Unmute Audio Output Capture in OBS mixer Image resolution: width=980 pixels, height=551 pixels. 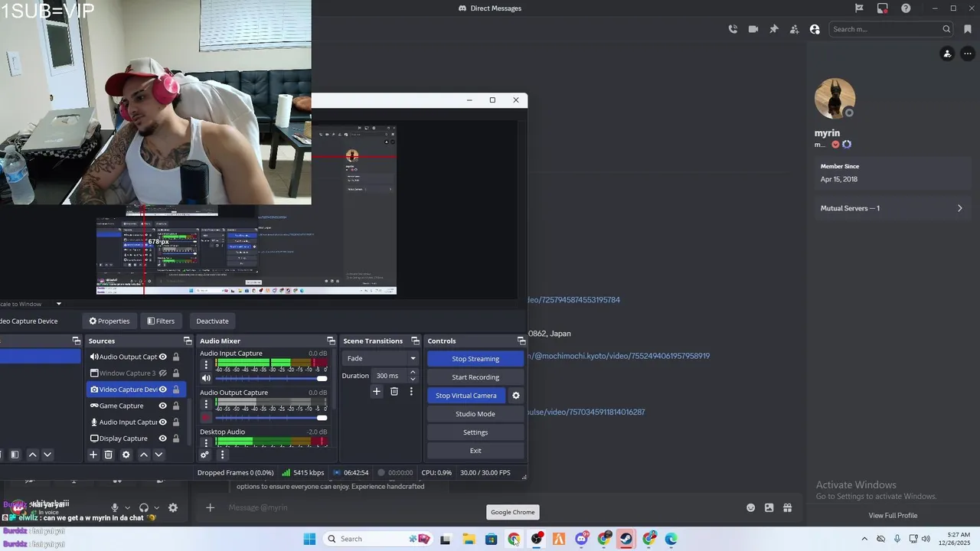206,417
